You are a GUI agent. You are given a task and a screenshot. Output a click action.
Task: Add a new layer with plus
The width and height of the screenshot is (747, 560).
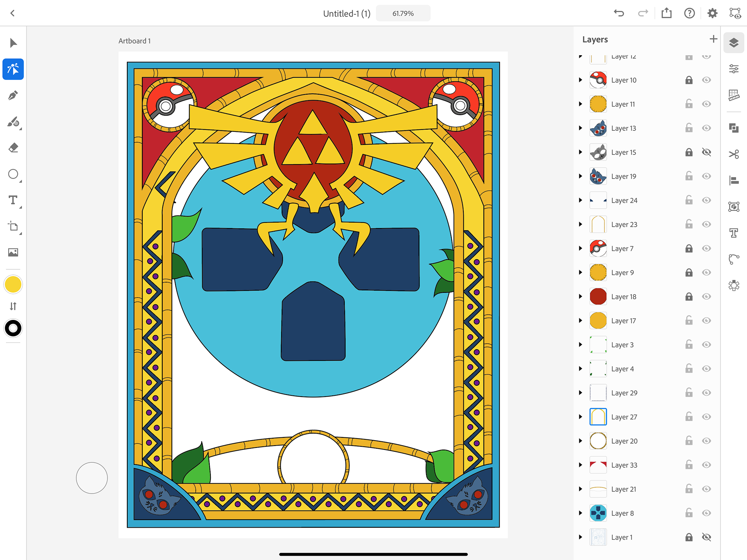tap(713, 39)
